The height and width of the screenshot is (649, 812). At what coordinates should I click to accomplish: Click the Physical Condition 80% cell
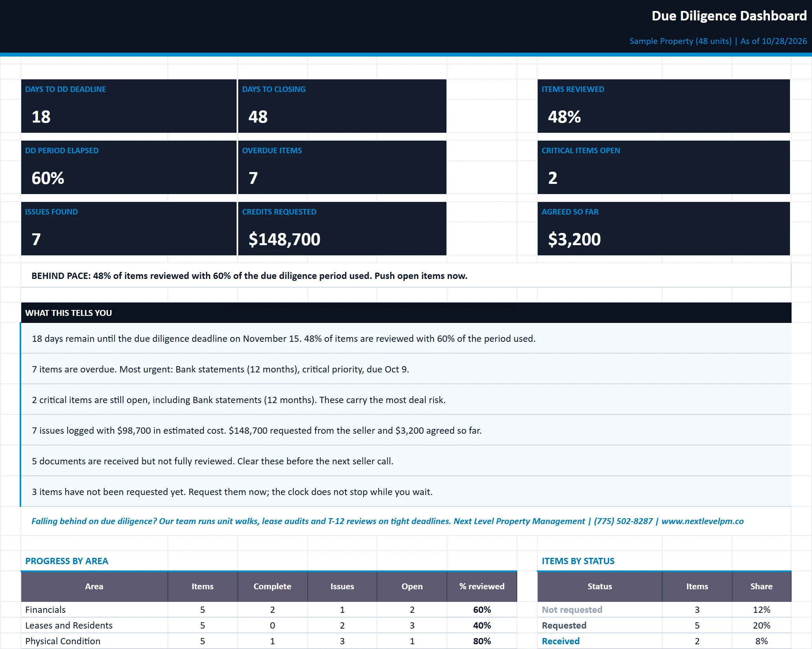click(x=482, y=641)
